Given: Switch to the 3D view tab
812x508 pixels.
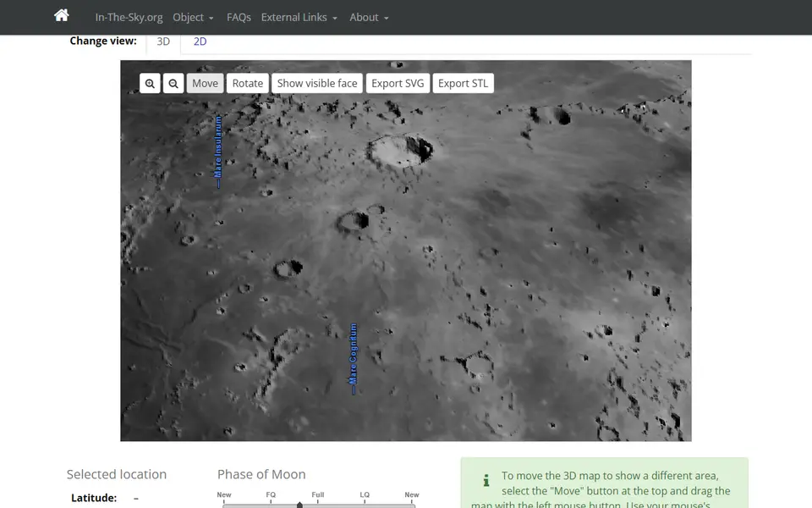Looking at the screenshot, I should tap(163, 41).
